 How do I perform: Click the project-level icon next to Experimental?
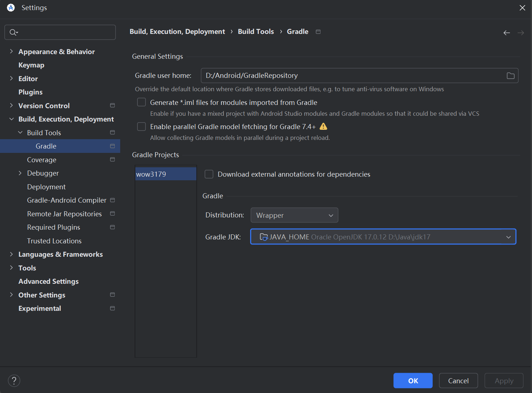112,309
